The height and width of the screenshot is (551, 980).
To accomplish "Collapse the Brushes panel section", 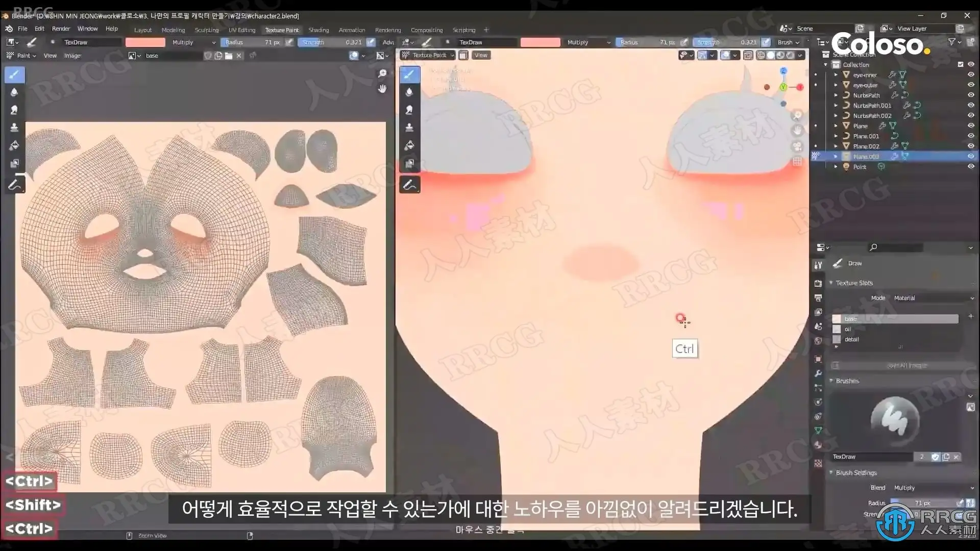I will [x=847, y=381].
